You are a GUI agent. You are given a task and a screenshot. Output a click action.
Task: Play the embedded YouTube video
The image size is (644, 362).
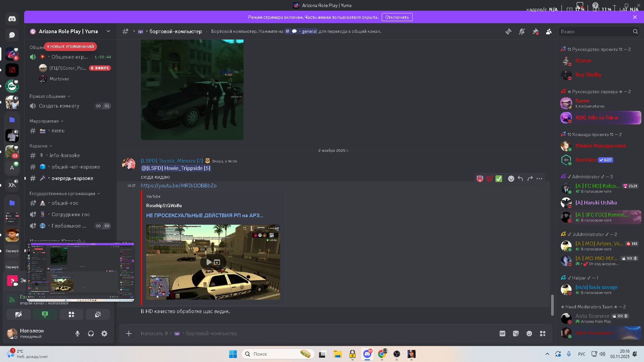pos(209,262)
